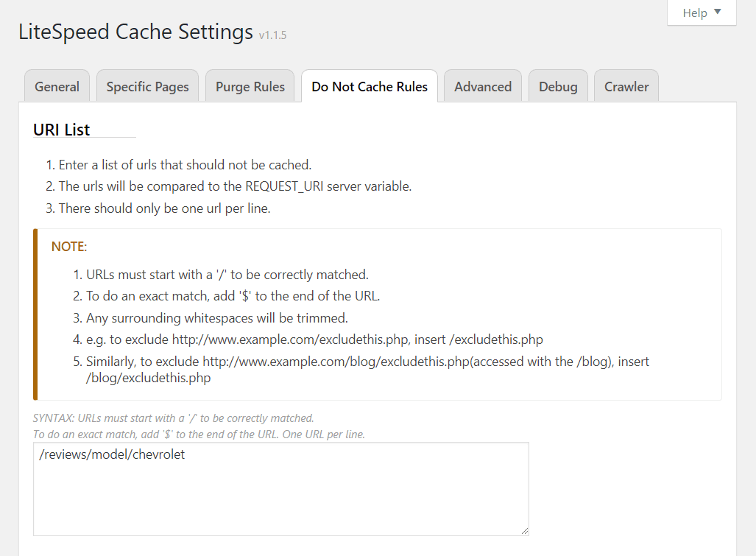Switch to the General tab

click(57, 87)
